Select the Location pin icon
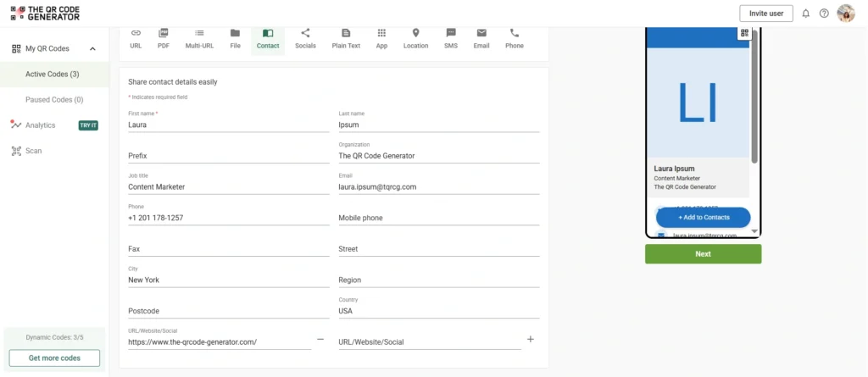The width and height of the screenshot is (868, 377). point(415,33)
